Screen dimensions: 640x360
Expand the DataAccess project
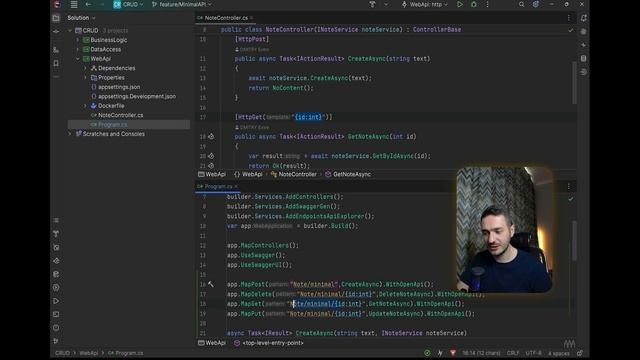78,49
